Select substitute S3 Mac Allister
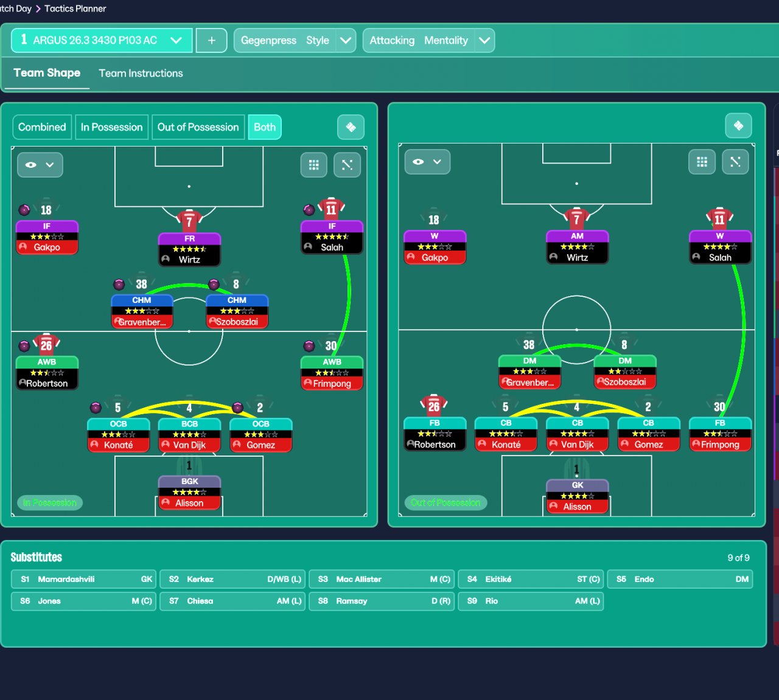 click(382, 579)
